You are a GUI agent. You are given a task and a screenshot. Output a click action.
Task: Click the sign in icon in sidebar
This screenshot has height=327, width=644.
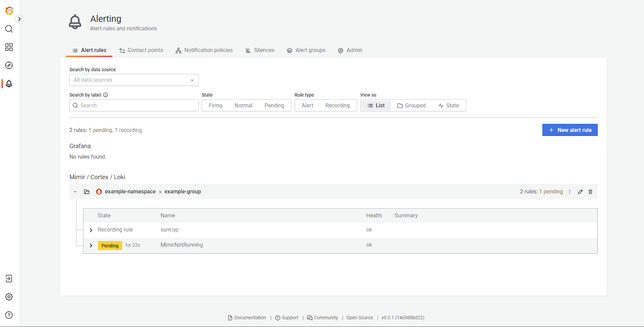[9, 278]
